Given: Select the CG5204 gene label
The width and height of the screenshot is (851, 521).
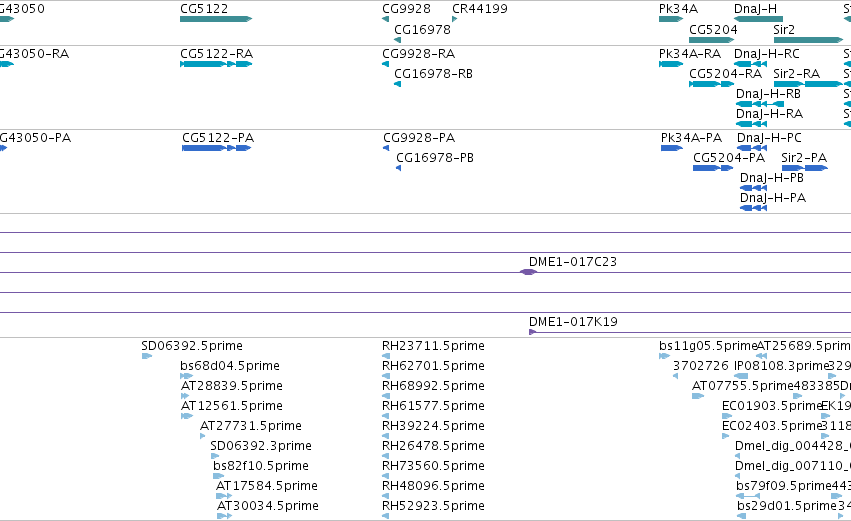Looking at the screenshot, I should [x=713, y=30].
